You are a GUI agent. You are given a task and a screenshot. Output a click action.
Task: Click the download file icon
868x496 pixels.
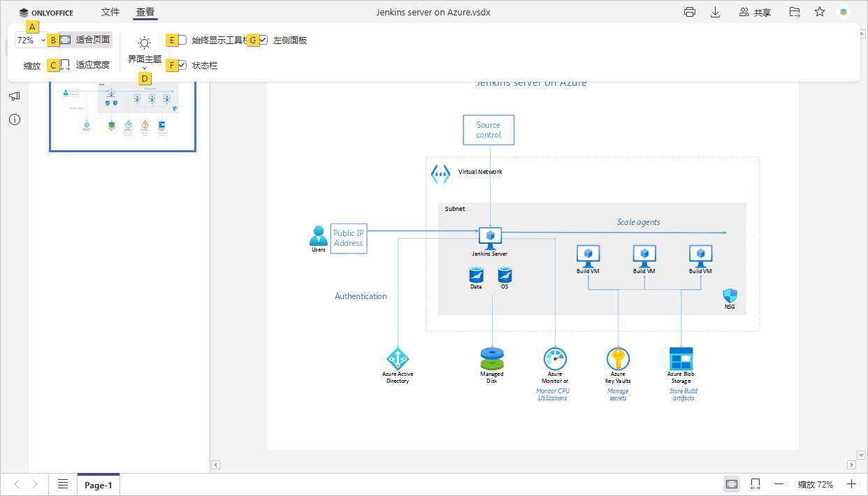pos(715,12)
